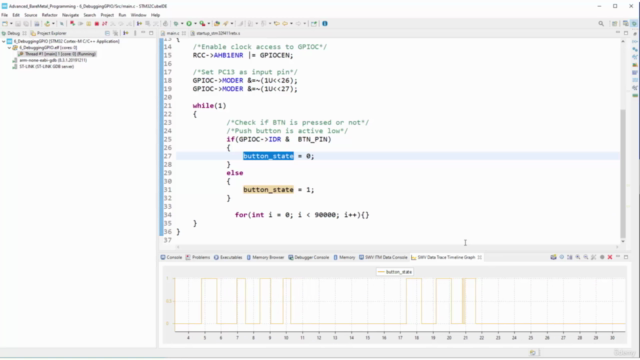This screenshot has width=640, height=360.
Task: Collapse the 6_DebuggingGPIO application tree node
Action: point(4,41)
